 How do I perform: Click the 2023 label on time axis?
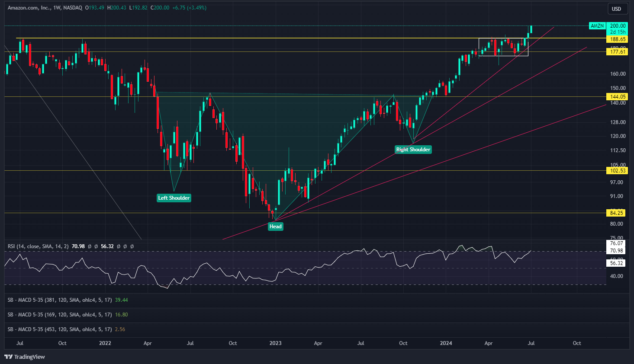[x=276, y=343]
